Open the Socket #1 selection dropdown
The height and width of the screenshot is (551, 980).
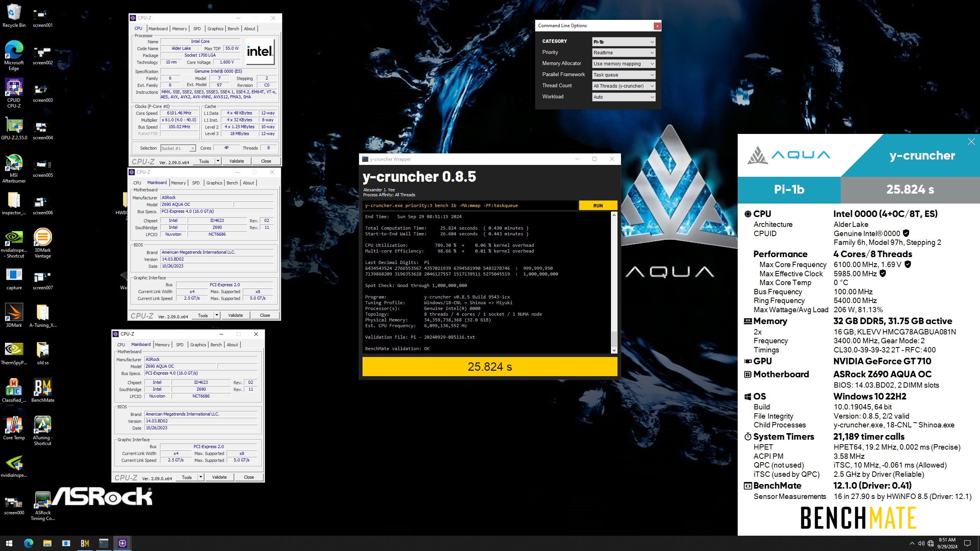(x=178, y=148)
